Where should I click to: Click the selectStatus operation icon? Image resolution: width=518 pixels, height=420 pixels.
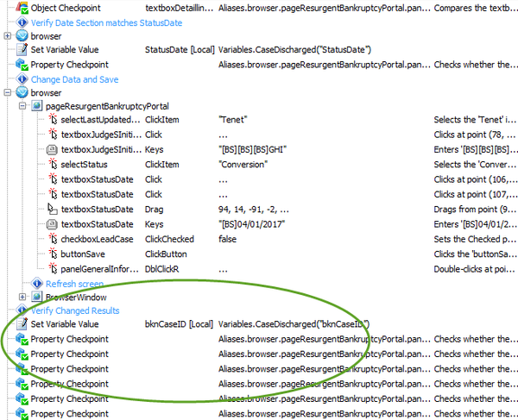click(52, 164)
